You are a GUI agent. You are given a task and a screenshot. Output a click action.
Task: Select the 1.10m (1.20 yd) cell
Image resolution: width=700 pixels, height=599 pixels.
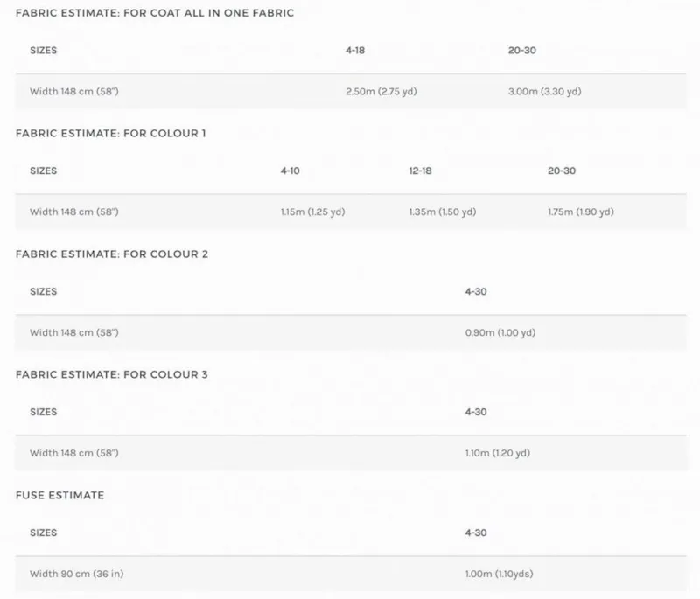click(x=498, y=453)
